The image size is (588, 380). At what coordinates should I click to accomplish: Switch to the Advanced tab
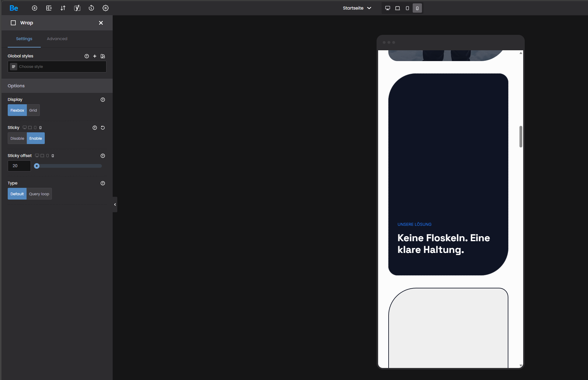tap(57, 39)
